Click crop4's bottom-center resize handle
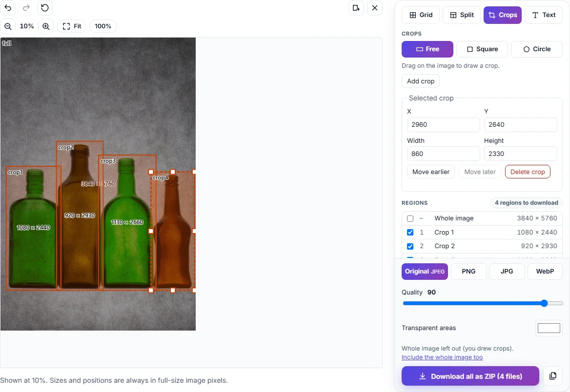The image size is (570, 392). (173, 290)
